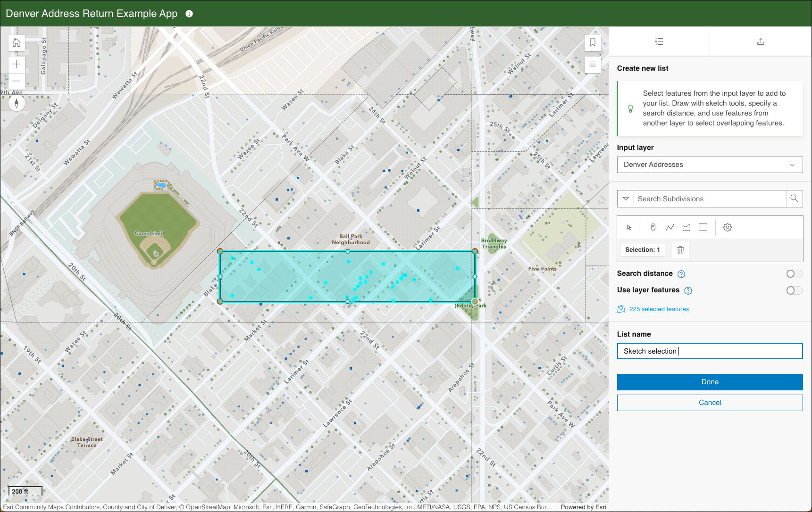
Task: Open search source dropdown arrow
Action: point(626,198)
